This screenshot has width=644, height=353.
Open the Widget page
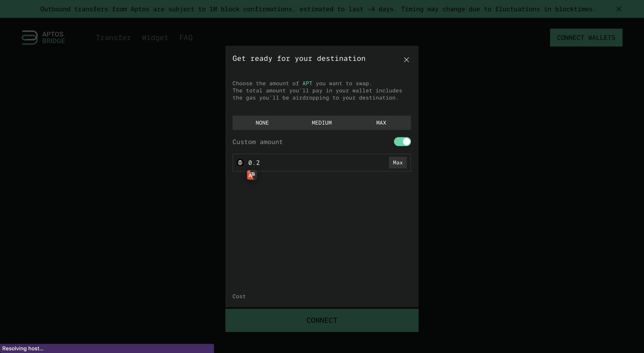tap(155, 38)
